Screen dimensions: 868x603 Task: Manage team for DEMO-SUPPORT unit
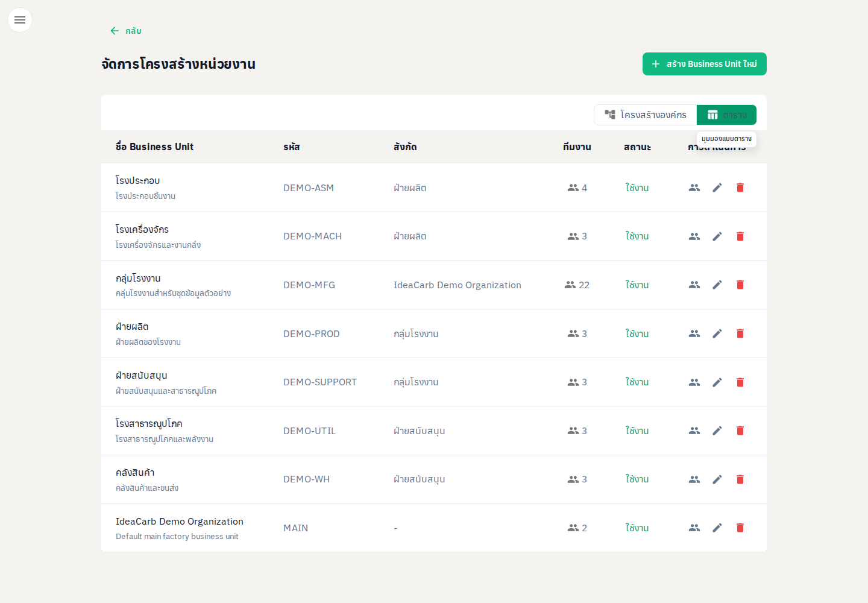click(x=694, y=382)
